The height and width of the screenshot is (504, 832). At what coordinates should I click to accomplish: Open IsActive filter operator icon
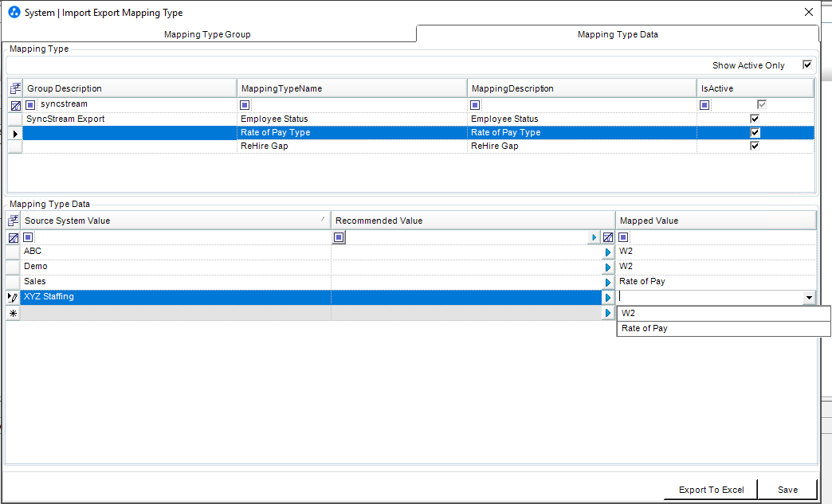(x=704, y=105)
